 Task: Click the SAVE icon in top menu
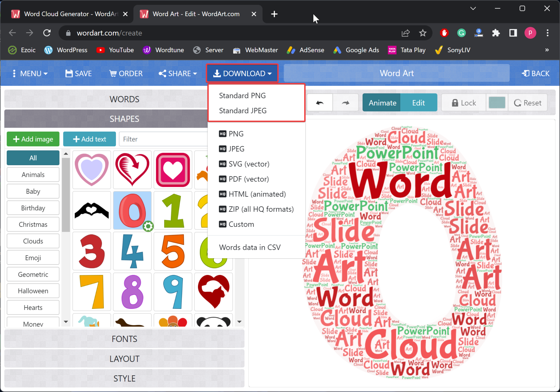79,74
